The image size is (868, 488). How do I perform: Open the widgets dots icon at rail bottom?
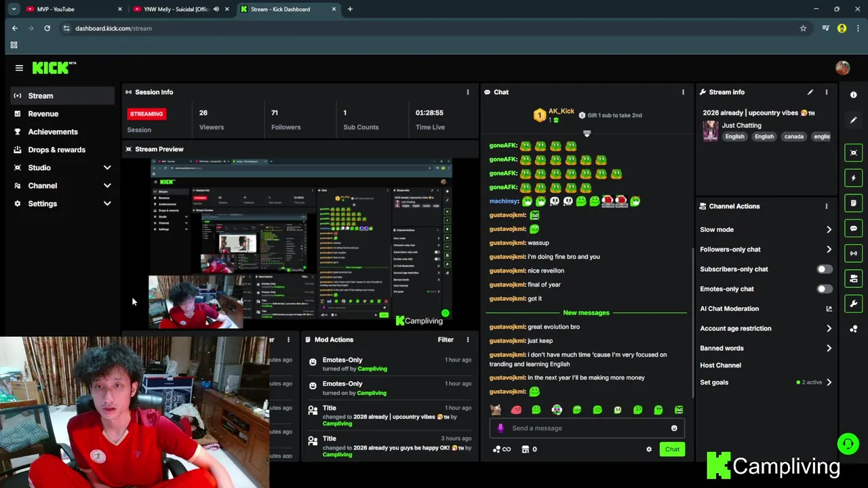coord(854,329)
